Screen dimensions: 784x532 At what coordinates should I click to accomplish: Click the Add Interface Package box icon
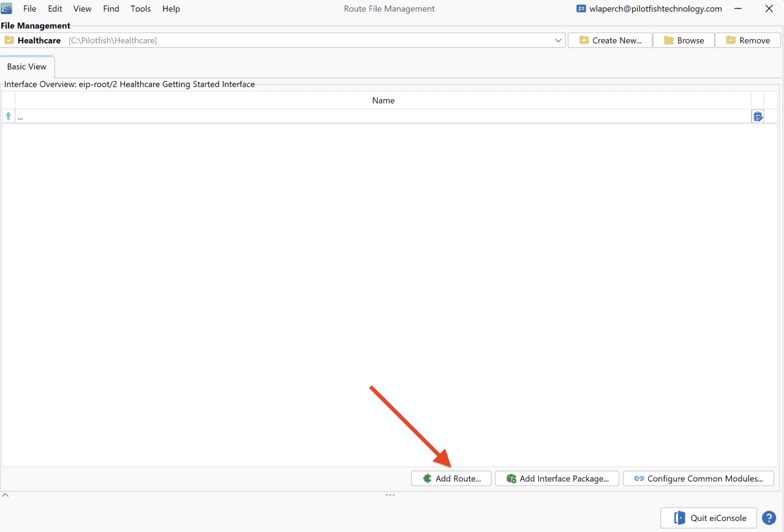tap(511, 479)
